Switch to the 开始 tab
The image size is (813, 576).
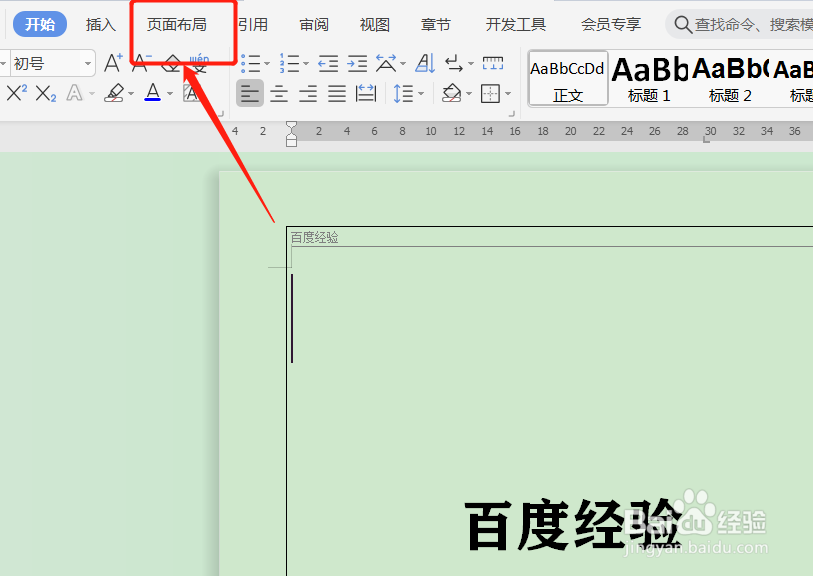click(x=40, y=24)
